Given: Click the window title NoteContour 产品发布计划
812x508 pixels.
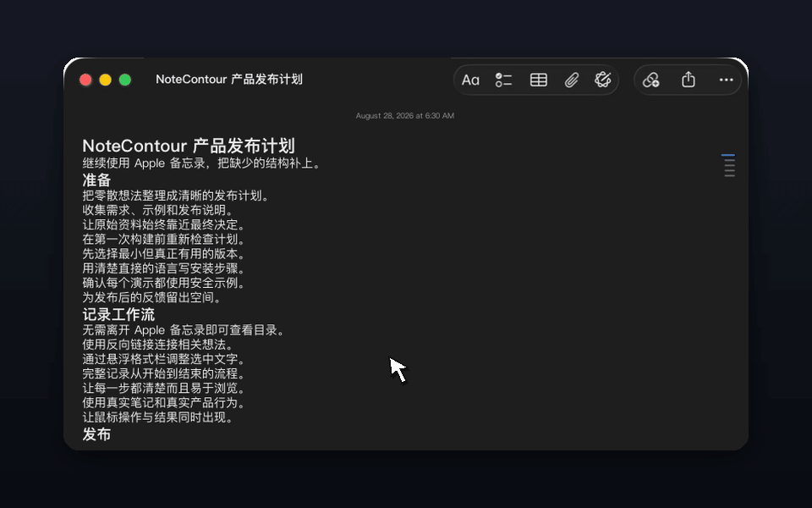Looking at the screenshot, I should coord(229,80).
